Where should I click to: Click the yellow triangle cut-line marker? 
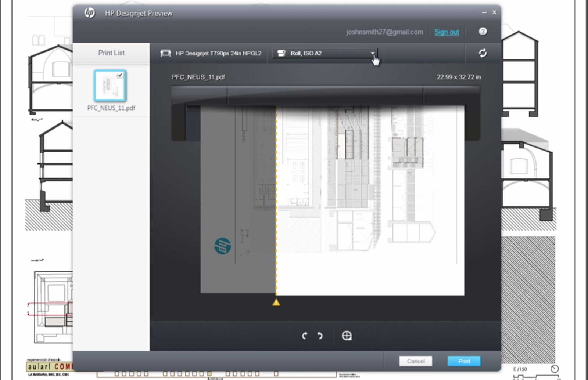(276, 303)
